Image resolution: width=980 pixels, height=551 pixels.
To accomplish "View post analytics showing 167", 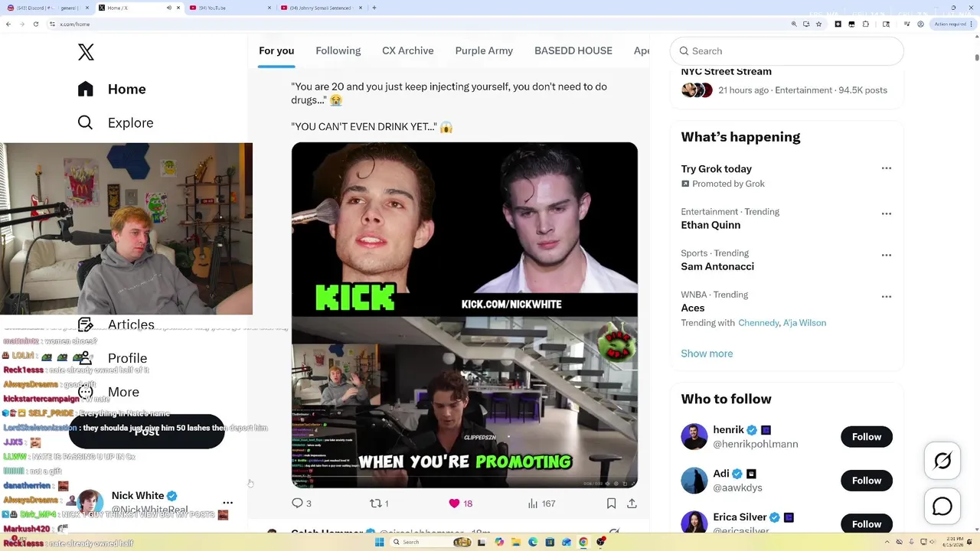I will point(541,503).
